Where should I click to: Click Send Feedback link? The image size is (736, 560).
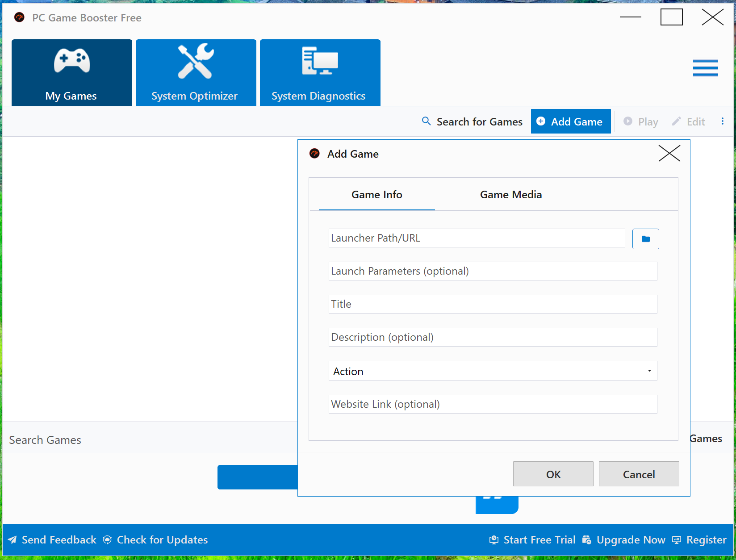click(52, 540)
